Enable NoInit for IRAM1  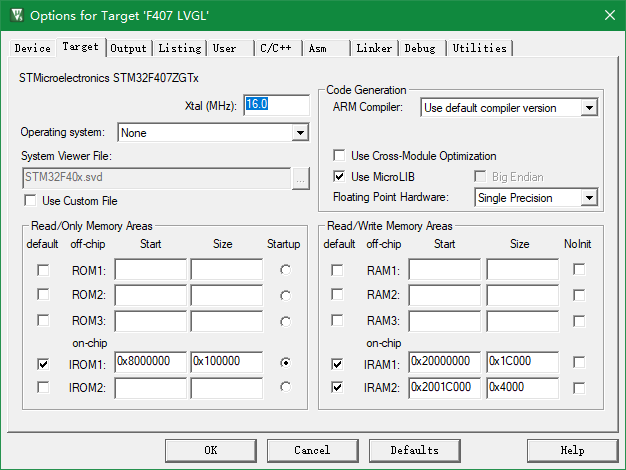point(579,363)
